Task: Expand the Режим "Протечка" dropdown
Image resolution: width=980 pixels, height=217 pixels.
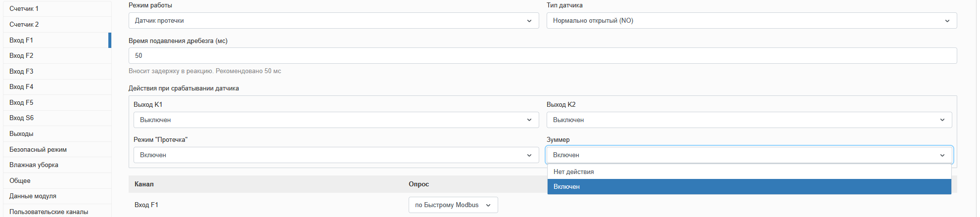Action: (x=336, y=155)
